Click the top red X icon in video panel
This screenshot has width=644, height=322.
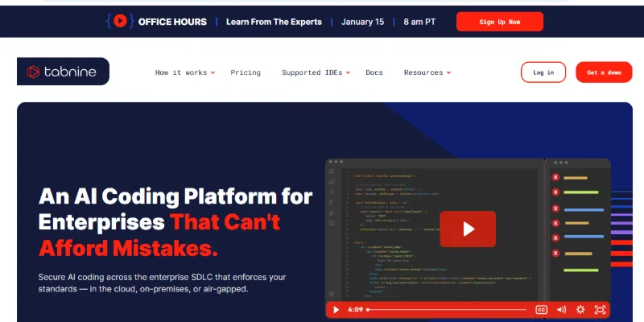click(555, 178)
